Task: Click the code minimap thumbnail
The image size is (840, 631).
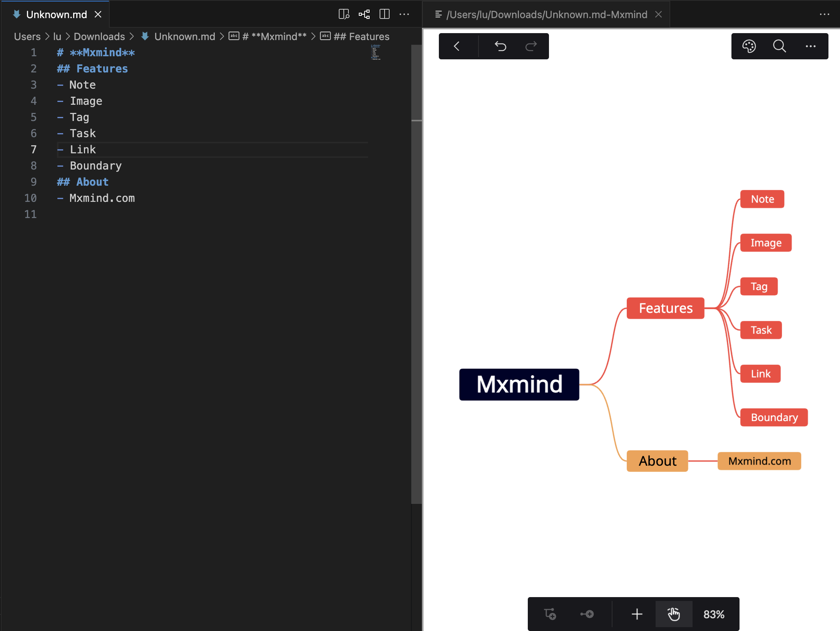Action: click(x=376, y=52)
